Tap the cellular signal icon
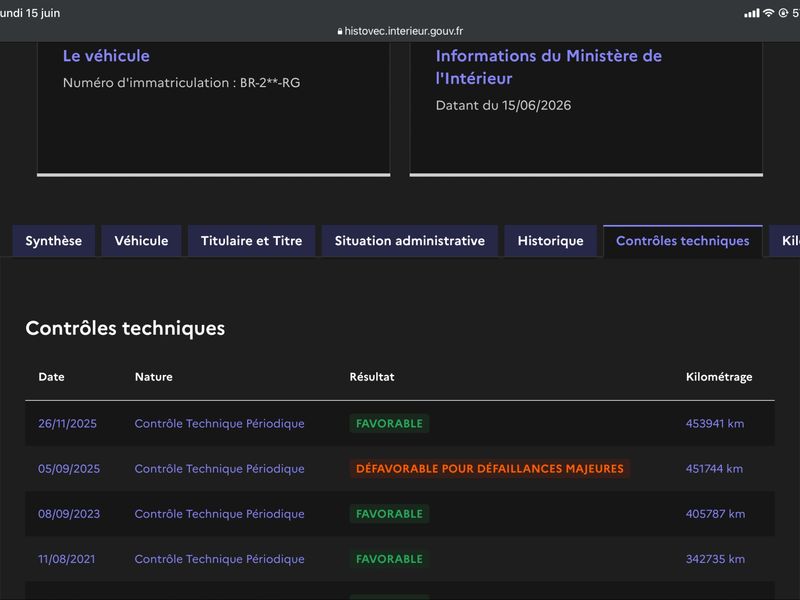The width and height of the screenshot is (800, 600). (752, 13)
